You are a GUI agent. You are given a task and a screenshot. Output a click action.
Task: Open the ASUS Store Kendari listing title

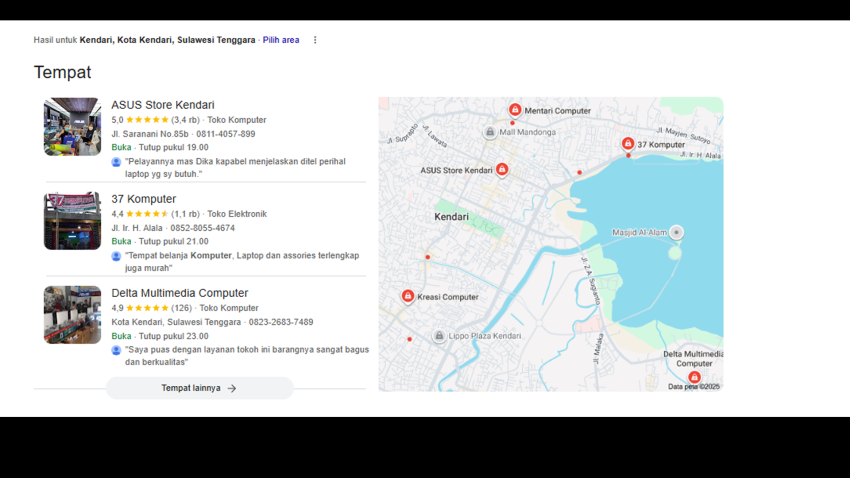163,105
